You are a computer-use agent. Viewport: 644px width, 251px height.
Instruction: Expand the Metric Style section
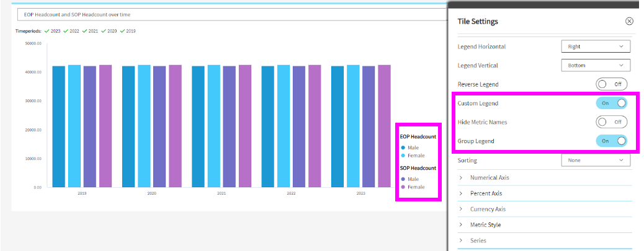coord(485,225)
